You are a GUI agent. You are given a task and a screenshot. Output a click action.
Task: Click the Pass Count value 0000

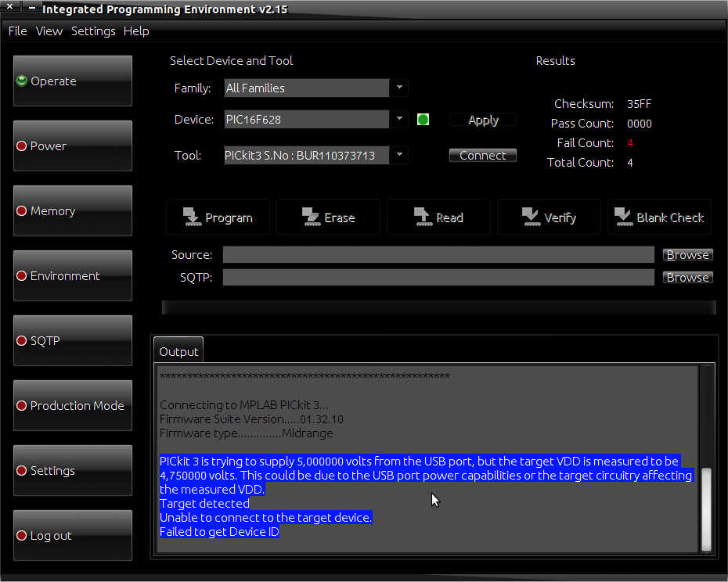(639, 124)
